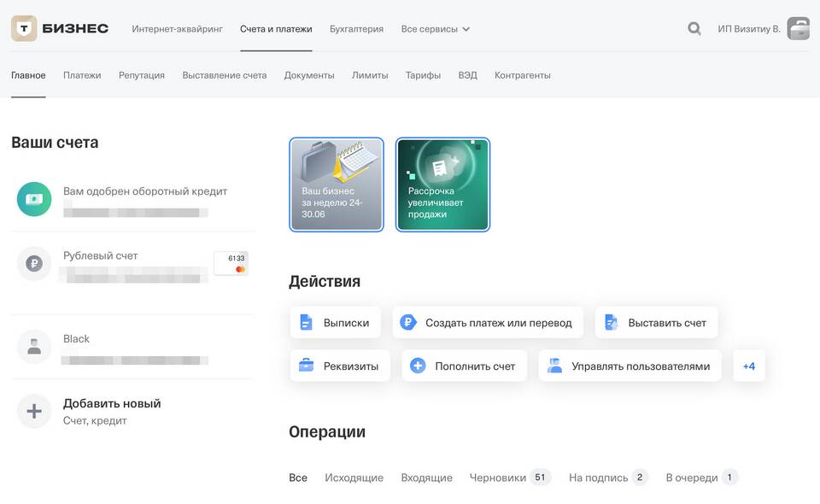Open the profile briefcase avatar icon
This screenshot has height=504, width=820.
pos(798,28)
